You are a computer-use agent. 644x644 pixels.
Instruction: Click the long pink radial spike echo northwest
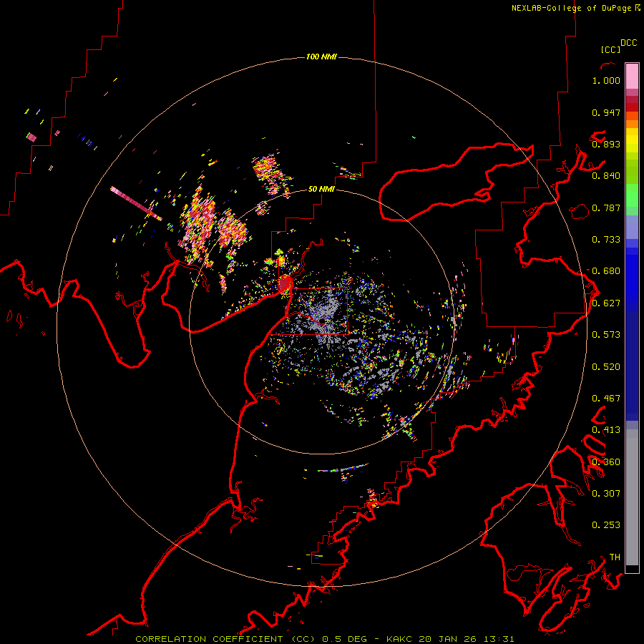[x=136, y=203]
